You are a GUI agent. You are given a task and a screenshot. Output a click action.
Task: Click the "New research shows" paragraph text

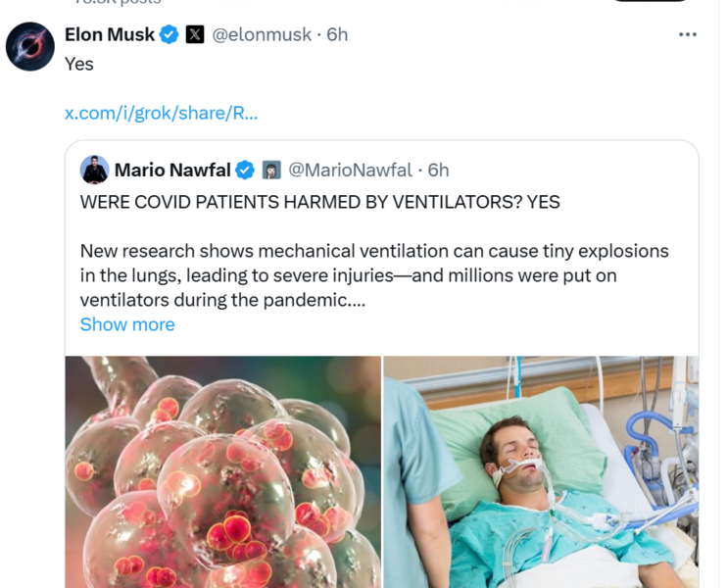click(x=373, y=275)
